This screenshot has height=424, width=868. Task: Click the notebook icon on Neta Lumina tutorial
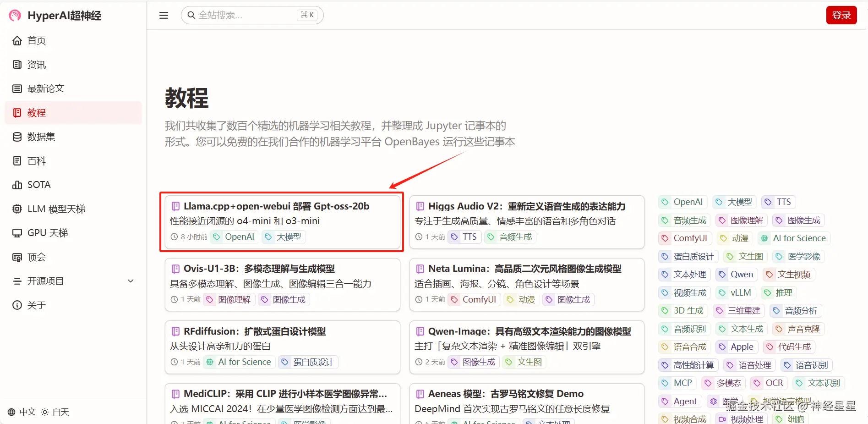[x=420, y=269]
